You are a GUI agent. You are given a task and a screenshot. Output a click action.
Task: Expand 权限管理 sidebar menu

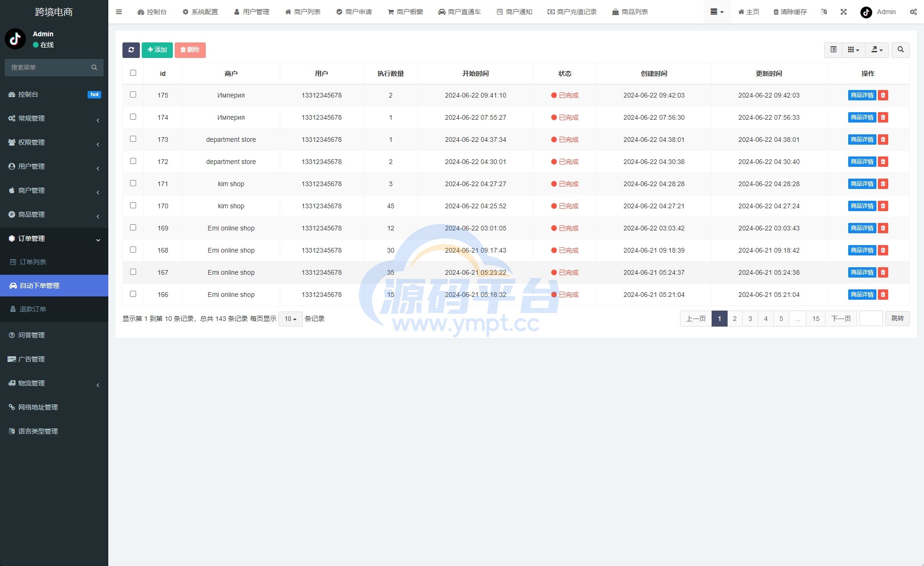pyautogui.click(x=54, y=143)
